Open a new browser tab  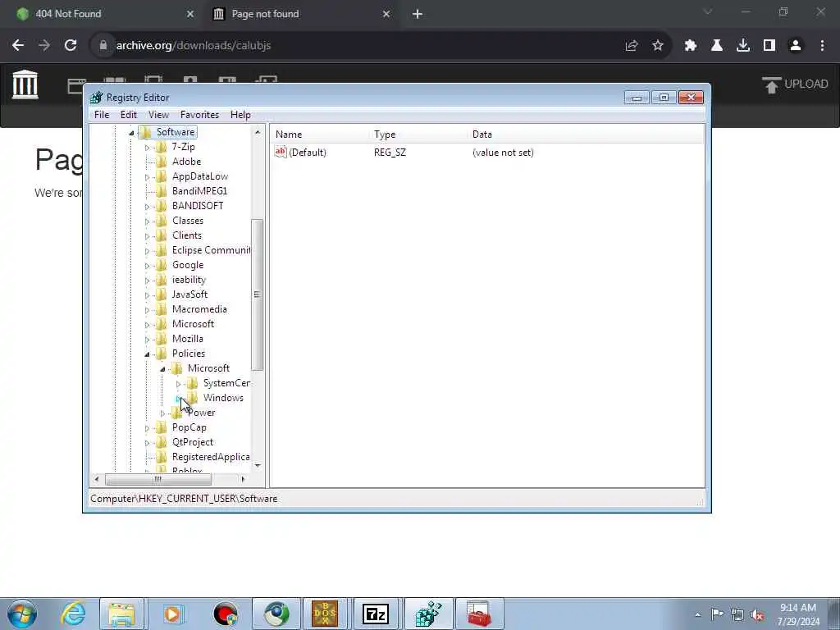[418, 15]
